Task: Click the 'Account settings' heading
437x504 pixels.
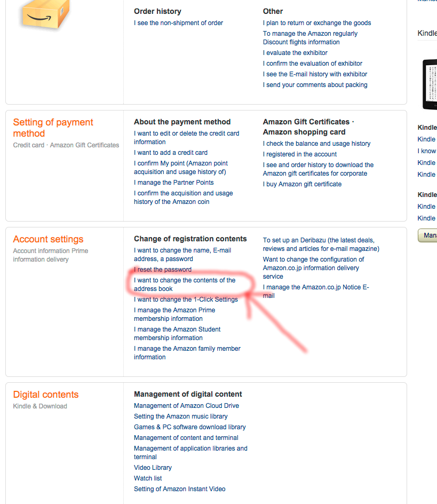Action: coord(48,239)
